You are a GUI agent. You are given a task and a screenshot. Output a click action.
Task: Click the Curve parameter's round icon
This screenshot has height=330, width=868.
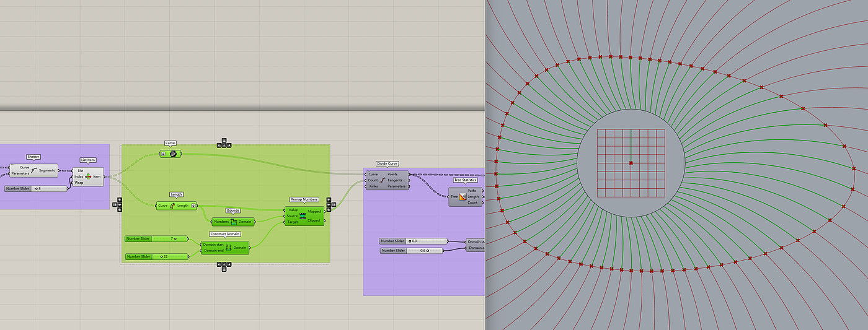tap(173, 154)
